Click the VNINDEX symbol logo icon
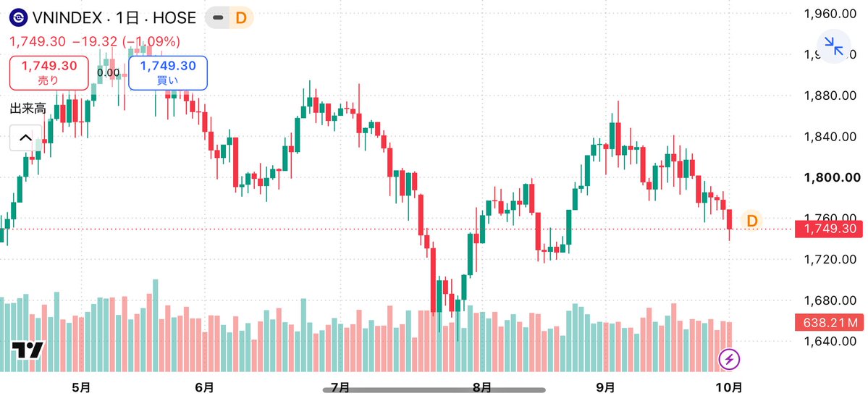 click(20, 18)
